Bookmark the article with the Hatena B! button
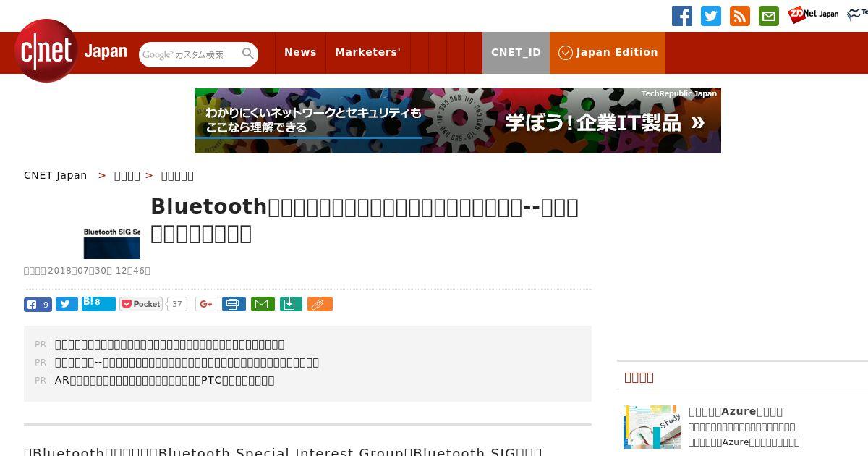The image size is (868, 456). coord(98,304)
